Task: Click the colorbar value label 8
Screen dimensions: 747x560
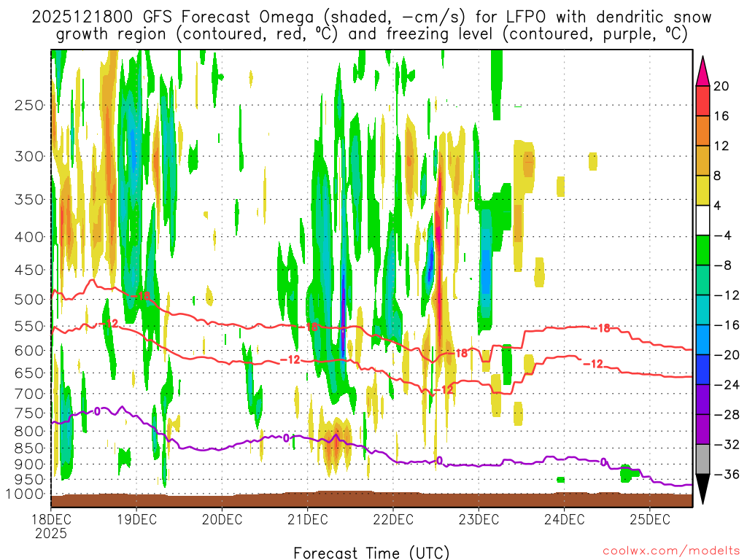Action: (x=717, y=176)
